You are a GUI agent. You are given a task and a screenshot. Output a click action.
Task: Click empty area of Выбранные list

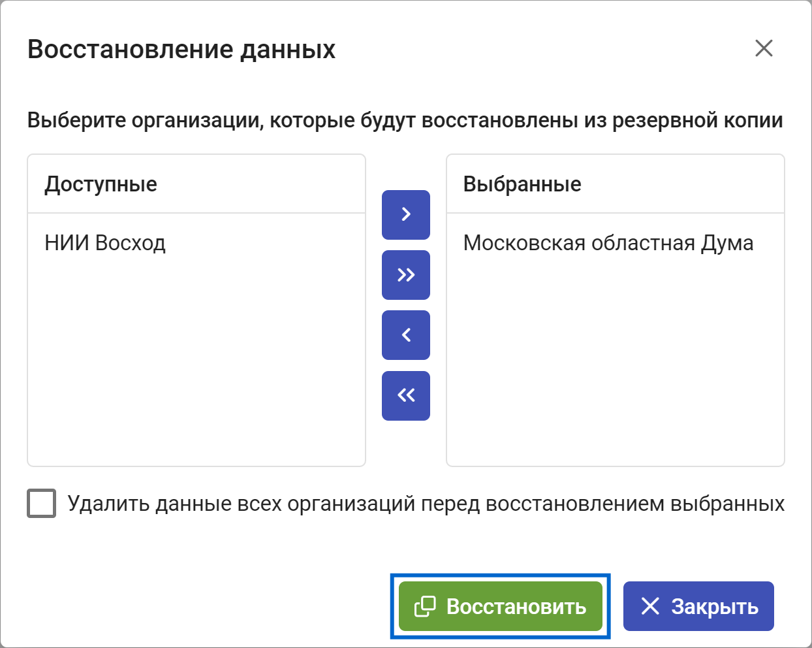pos(615,366)
